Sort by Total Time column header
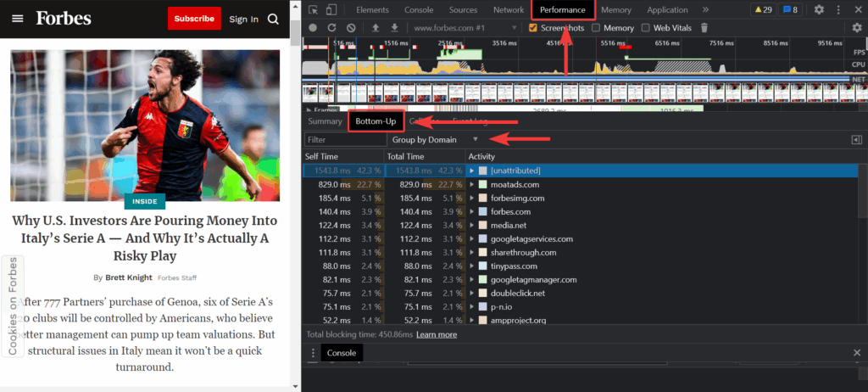Viewport: 868px width, 392px height. 426,156
